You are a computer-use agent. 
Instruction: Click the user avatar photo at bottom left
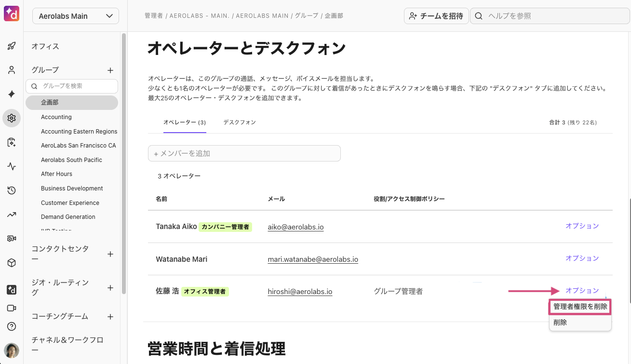(x=12, y=351)
